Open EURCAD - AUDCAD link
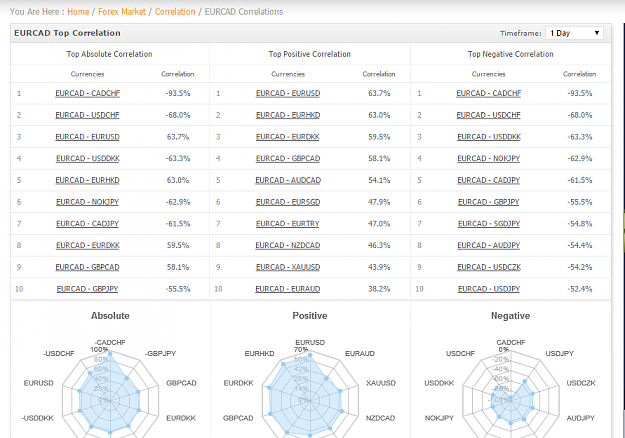 (288, 180)
